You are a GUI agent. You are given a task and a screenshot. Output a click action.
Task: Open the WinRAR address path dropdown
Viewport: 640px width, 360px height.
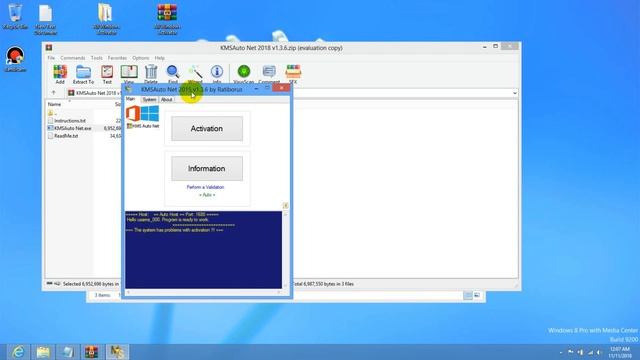click(x=515, y=93)
